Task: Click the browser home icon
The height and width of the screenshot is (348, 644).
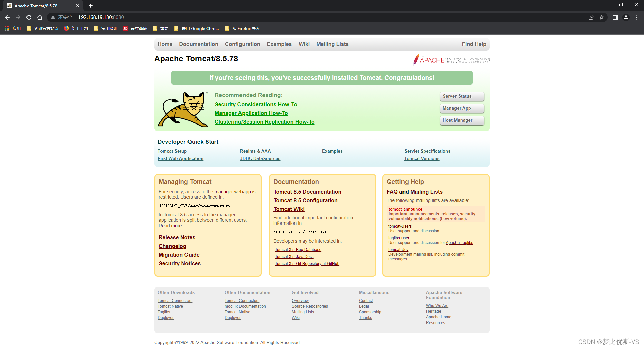Action: (39, 17)
